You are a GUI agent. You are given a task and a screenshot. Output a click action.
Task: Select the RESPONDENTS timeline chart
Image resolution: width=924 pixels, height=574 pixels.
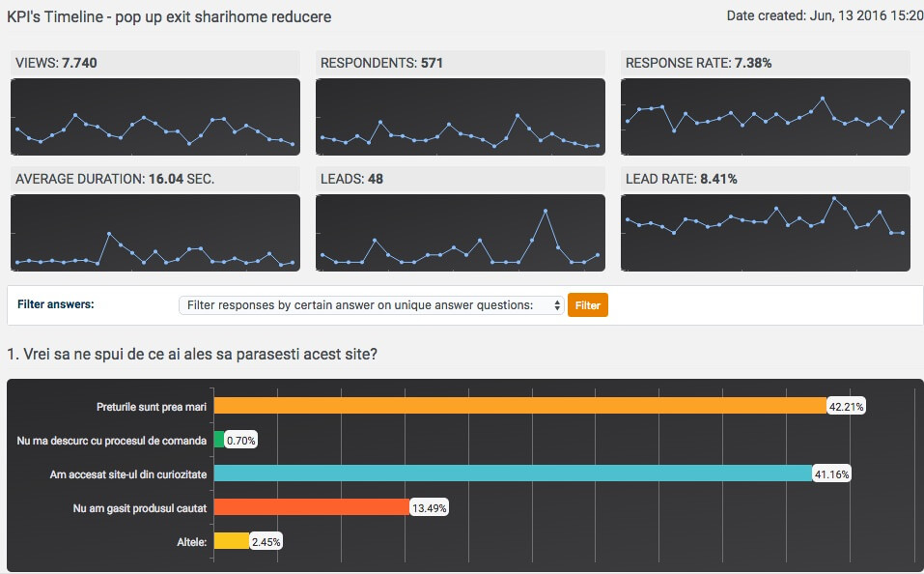[x=461, y=117]
